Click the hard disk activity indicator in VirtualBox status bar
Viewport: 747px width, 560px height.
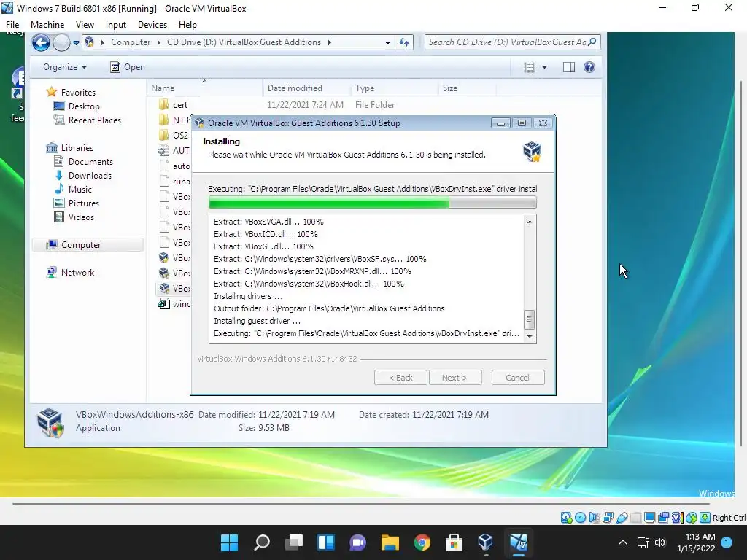[566, 517]
